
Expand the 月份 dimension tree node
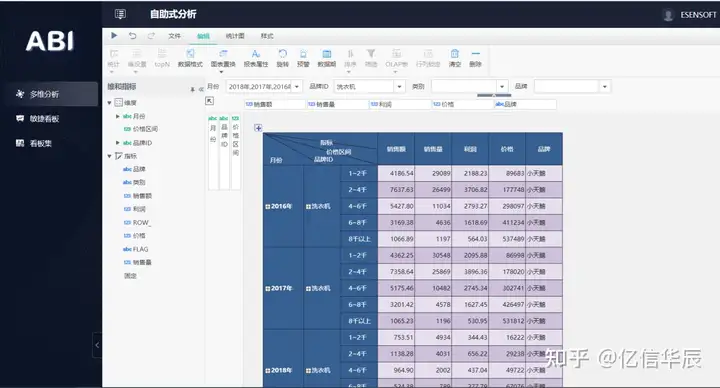pyautogui.click(x=118, y=117)
